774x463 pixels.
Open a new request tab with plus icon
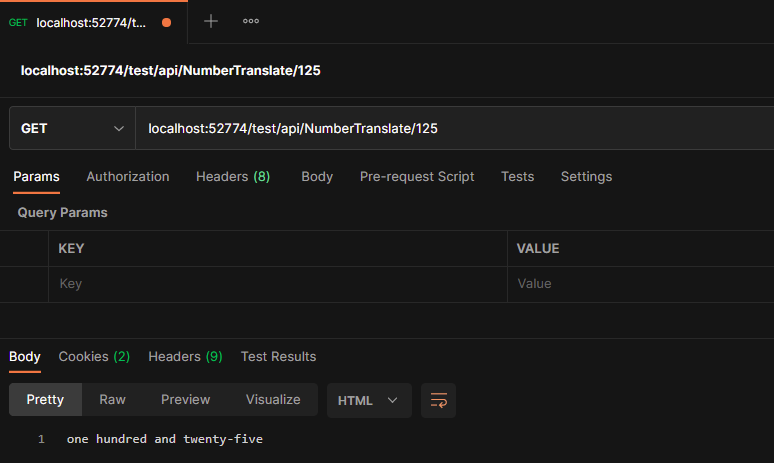tap(210, 21)
